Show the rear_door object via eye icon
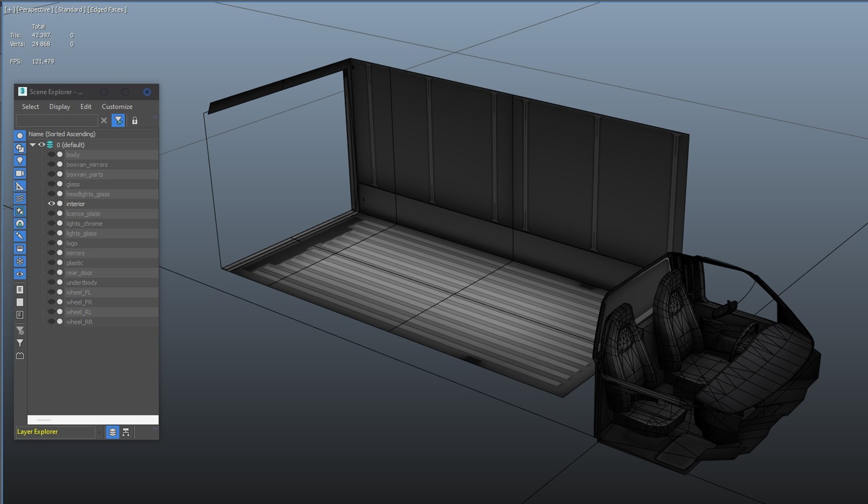 [x=51, y=273]
